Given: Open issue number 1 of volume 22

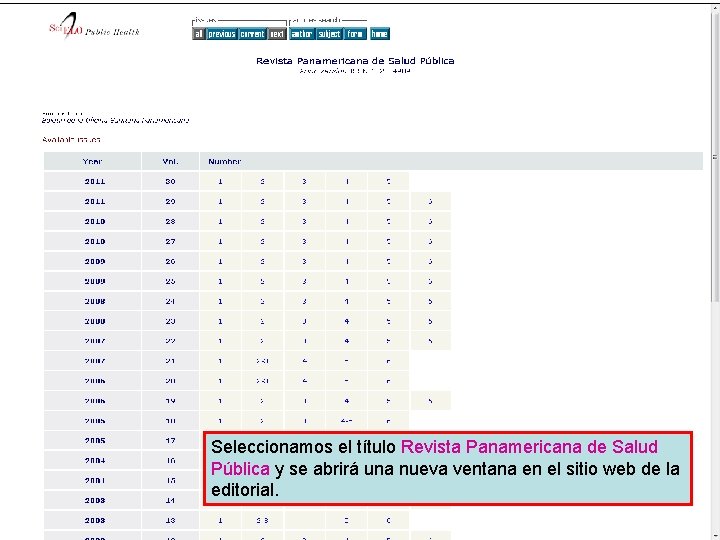Looking at the screenshot, I should pos(220,341).
